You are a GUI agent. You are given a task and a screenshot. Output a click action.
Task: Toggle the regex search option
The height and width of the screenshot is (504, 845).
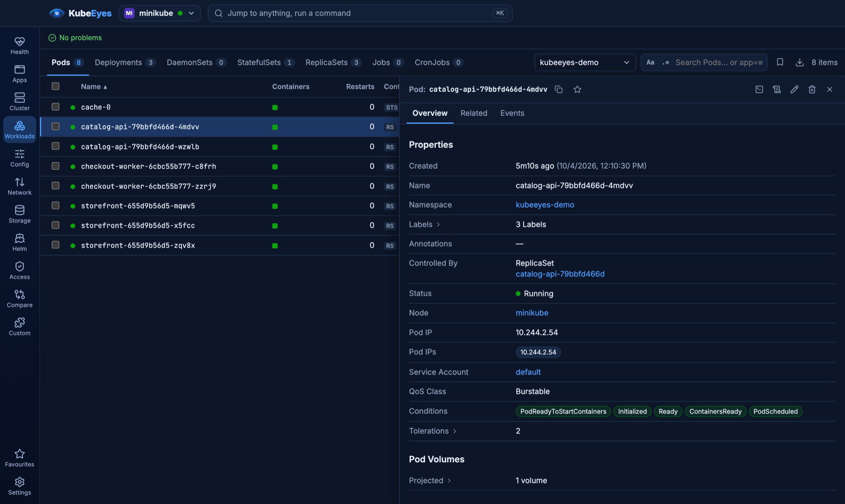click(x=666, y=62)
